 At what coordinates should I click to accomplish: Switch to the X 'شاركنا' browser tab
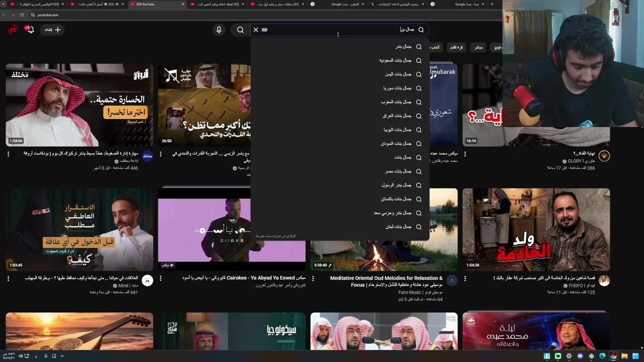pos(397,4)
